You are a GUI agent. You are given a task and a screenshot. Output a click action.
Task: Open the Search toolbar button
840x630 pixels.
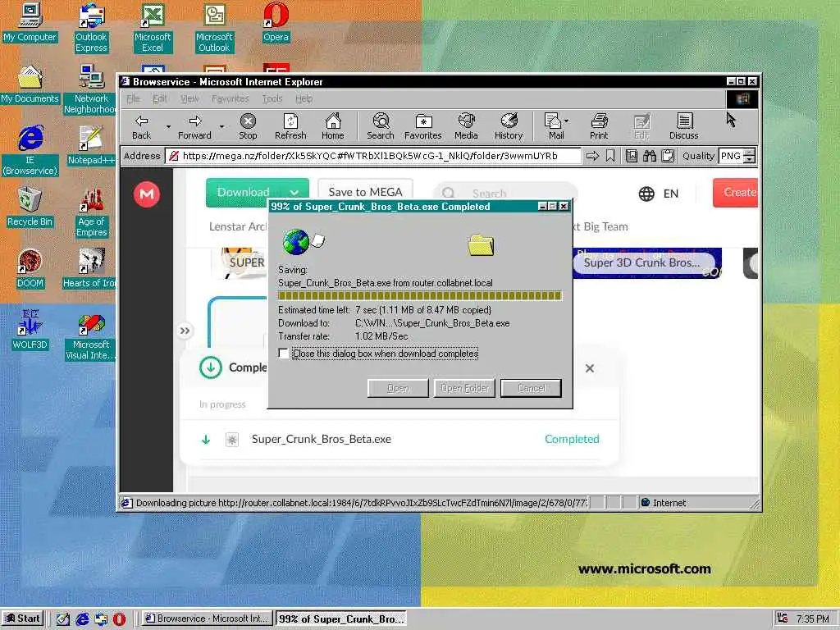(x=381, y=127)
